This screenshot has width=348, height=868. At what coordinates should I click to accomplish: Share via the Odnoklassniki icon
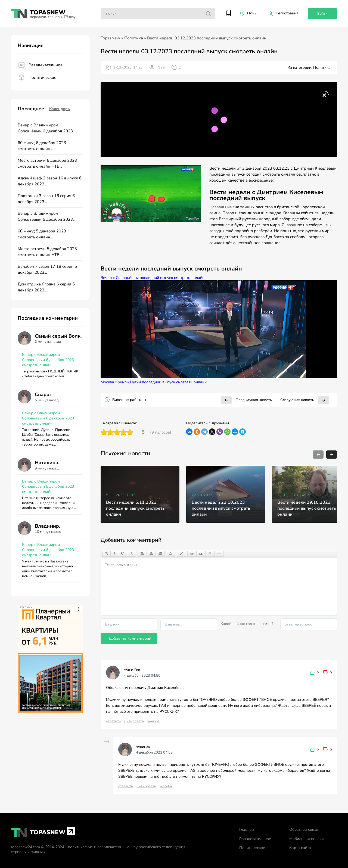(197, 432)
